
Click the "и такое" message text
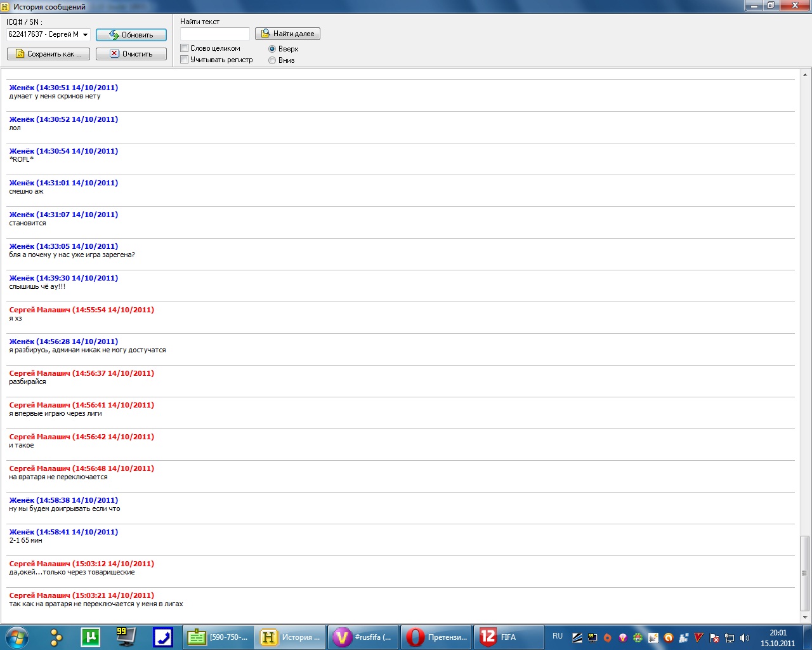tap(22, 446)
